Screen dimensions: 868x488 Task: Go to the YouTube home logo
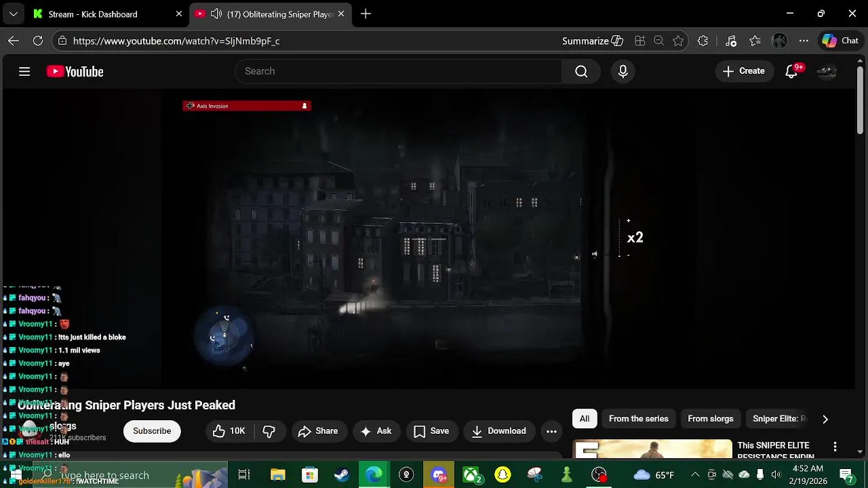click(x=75, y=71)
